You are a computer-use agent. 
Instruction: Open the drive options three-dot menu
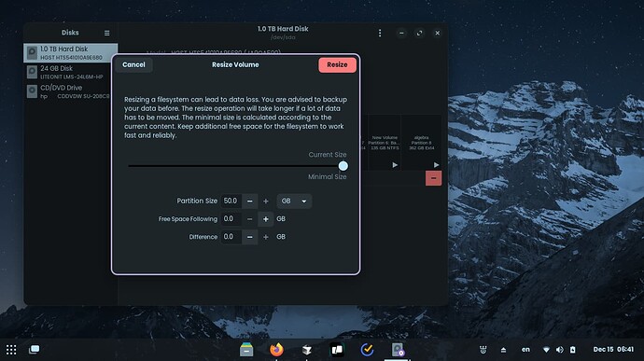click(x=380, y=33)
